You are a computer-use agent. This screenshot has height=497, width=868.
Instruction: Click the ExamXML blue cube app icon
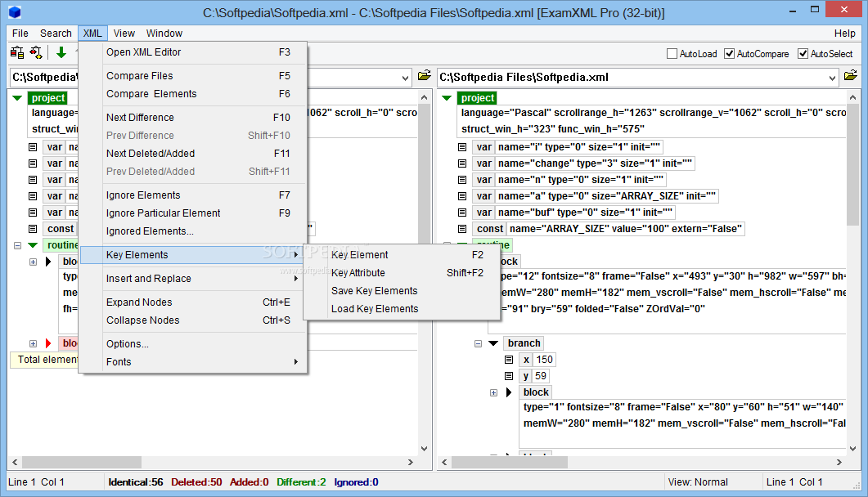tap(15, 11)
